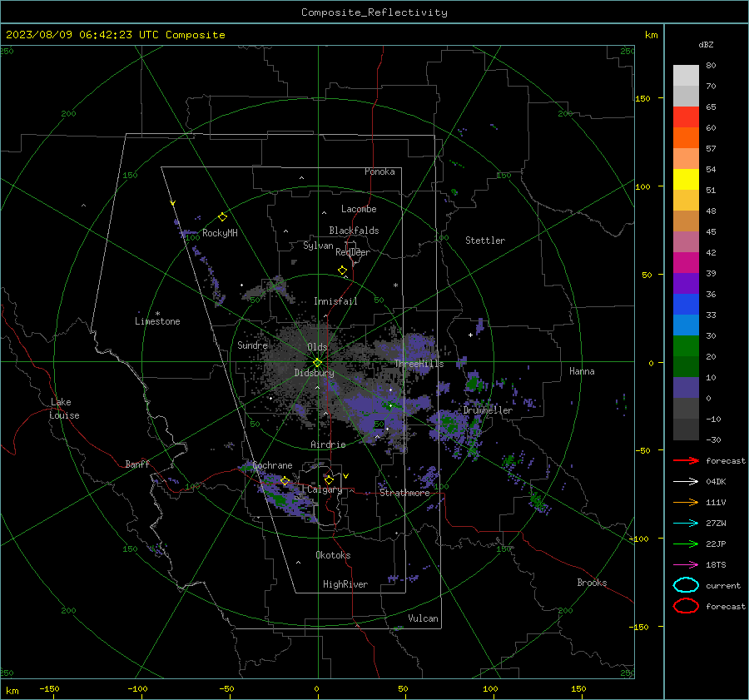Viewport: 749px width, 700px height.
Task: Click the RockyMH station label
Action: [x=220, y=233]
